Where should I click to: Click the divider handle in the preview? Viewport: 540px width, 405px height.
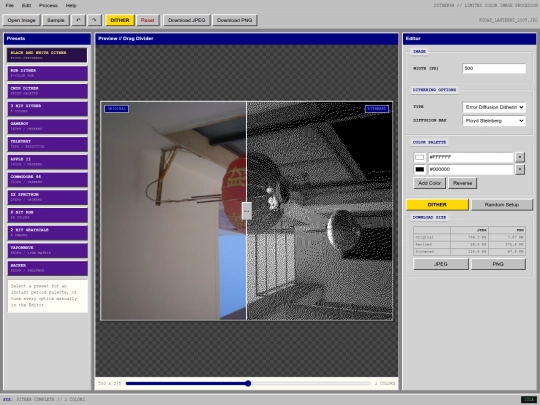pyautogui.click(x=247, y=211)
